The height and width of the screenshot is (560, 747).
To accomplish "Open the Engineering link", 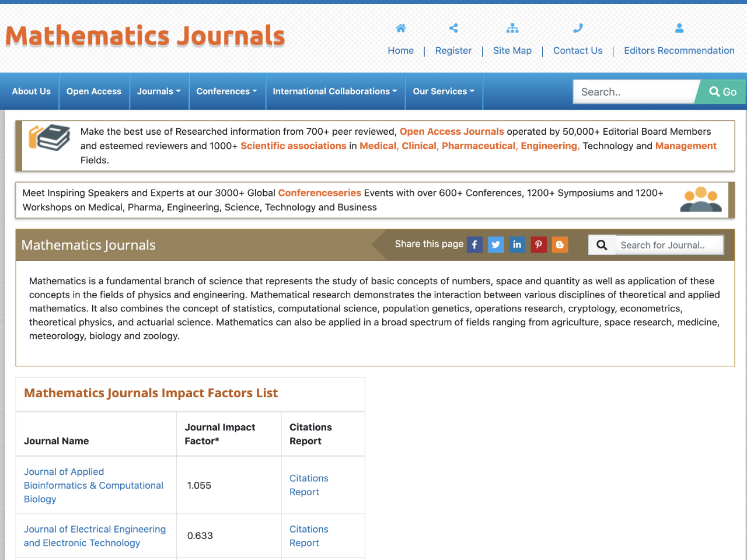I will point(550,146).
